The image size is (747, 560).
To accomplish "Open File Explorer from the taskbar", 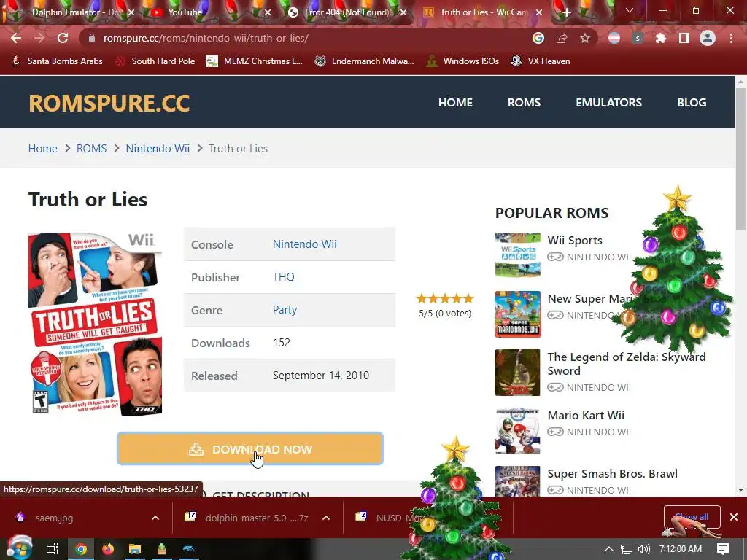I will [x=135, y=548].
